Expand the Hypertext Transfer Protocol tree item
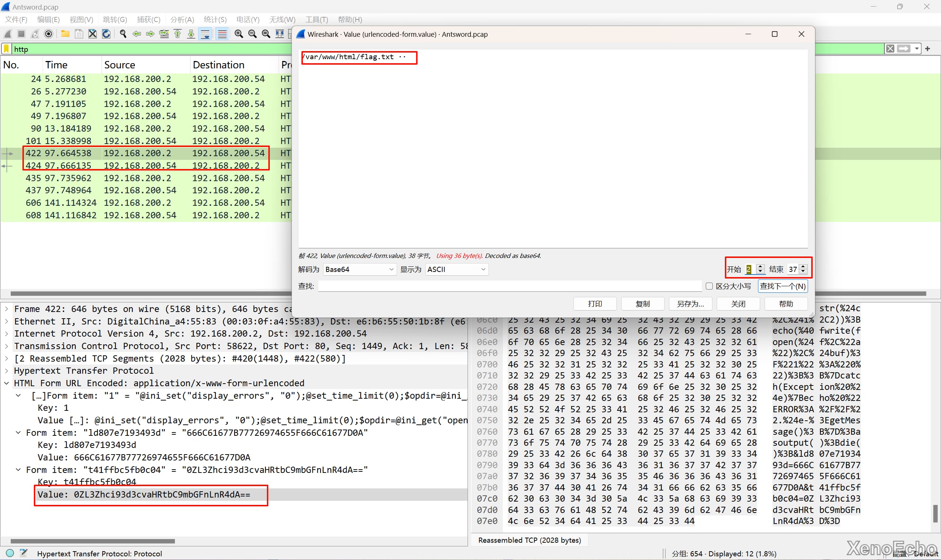The height and width of the screenshot is (560, 941). pyautogui.click(x=6, y=370)
